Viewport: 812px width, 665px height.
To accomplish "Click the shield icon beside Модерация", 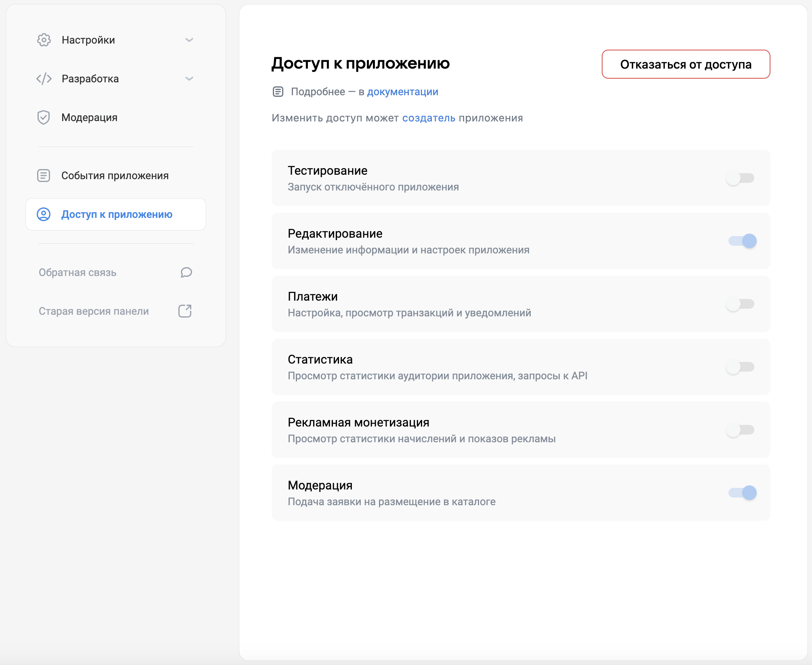I will click(x=44, y=117).
